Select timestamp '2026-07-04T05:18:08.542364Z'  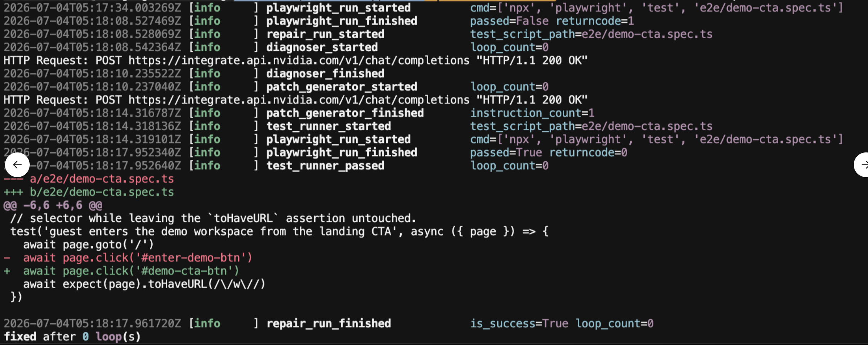92,47
